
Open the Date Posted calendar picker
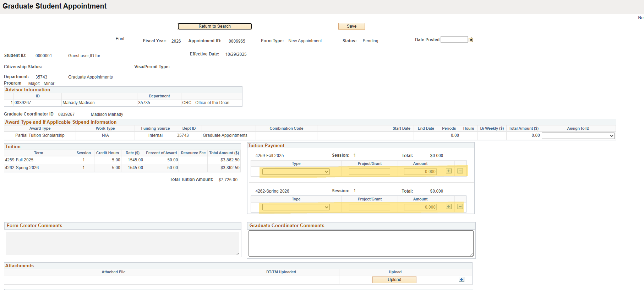pyautogui.click(x=470, y=40)
